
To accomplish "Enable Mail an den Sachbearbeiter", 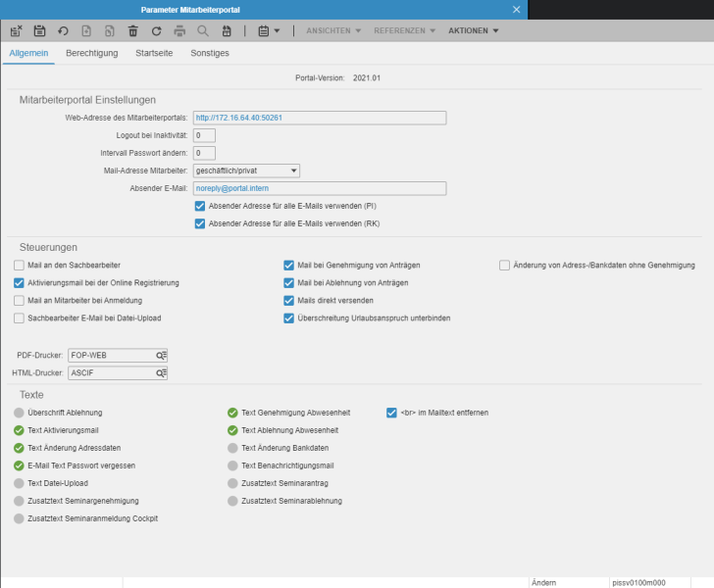I will click(19, 266).
